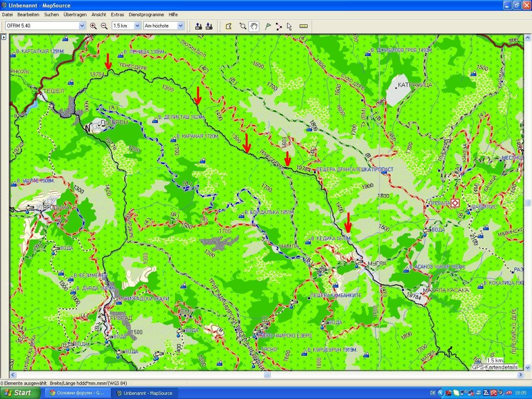Click the receive from device icon
532x399 pixels.
tap(209, 25)
